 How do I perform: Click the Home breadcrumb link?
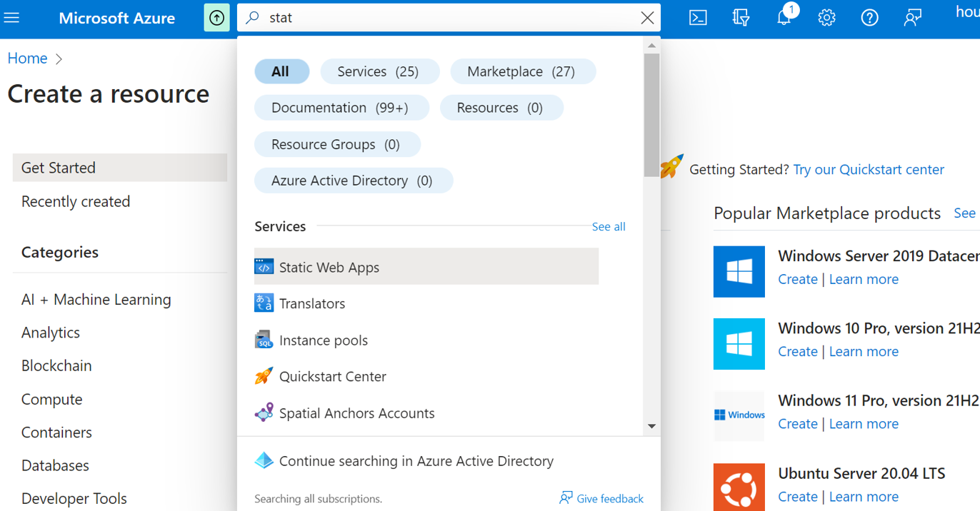[27, 59]
